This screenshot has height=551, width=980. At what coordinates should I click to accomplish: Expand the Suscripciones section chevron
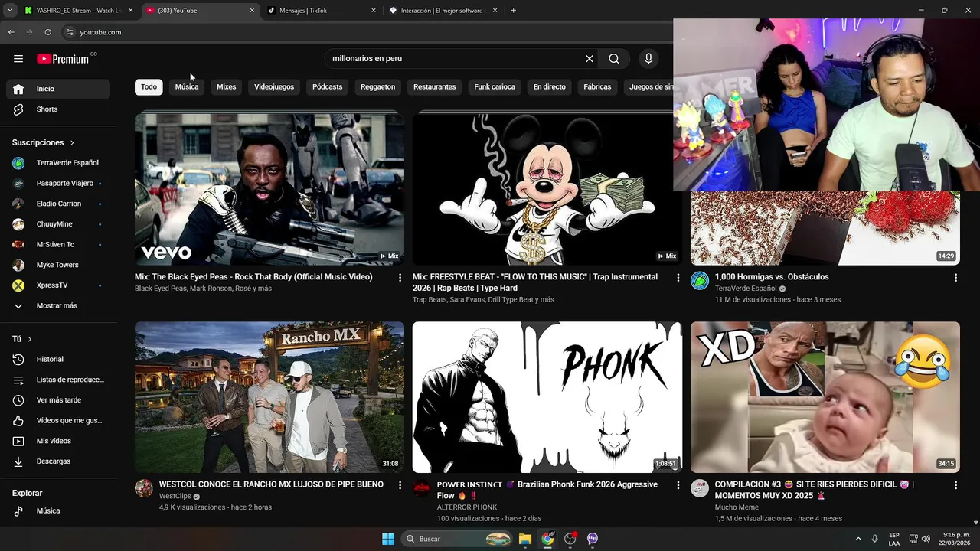[72, 143]
